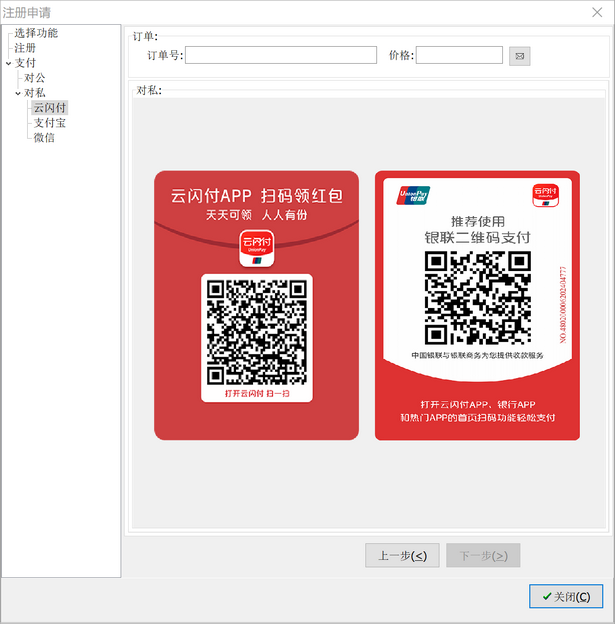Click the 云闪付APP red packet QR code
The height and width of the screenshot is (624, 615).
coord(257,333)
